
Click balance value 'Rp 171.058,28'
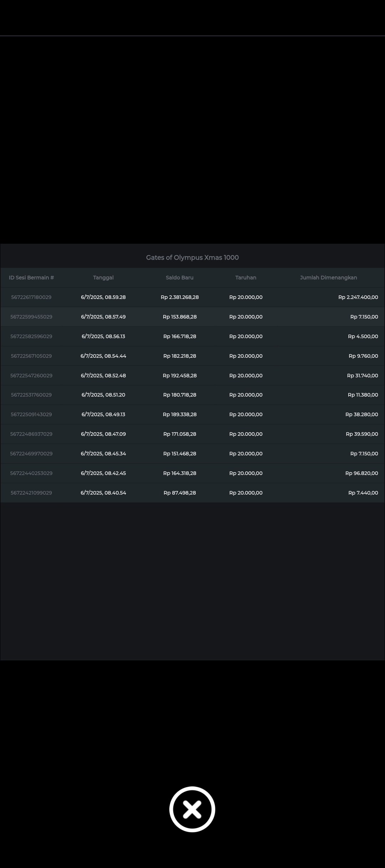[x=180, y=434]
